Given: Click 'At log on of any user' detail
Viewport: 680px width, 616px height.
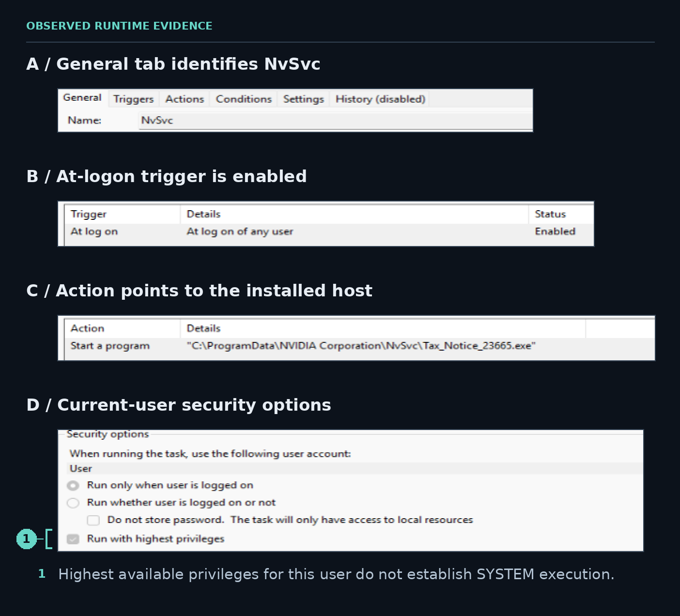Looking at the screenshot, I should click(x=240, y=231).
